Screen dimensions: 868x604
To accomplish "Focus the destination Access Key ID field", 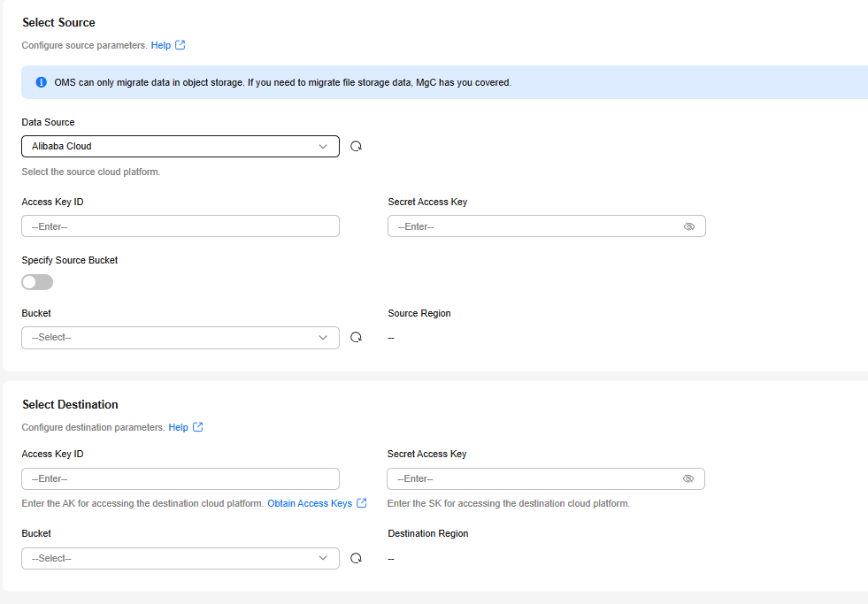I will tap(181, 478).
